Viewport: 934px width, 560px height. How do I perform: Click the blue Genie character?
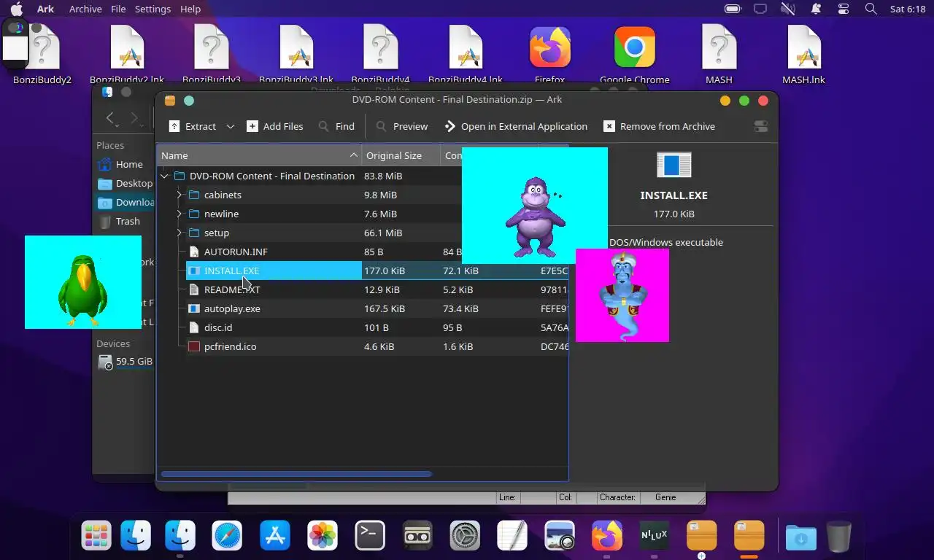click(622, 296)
